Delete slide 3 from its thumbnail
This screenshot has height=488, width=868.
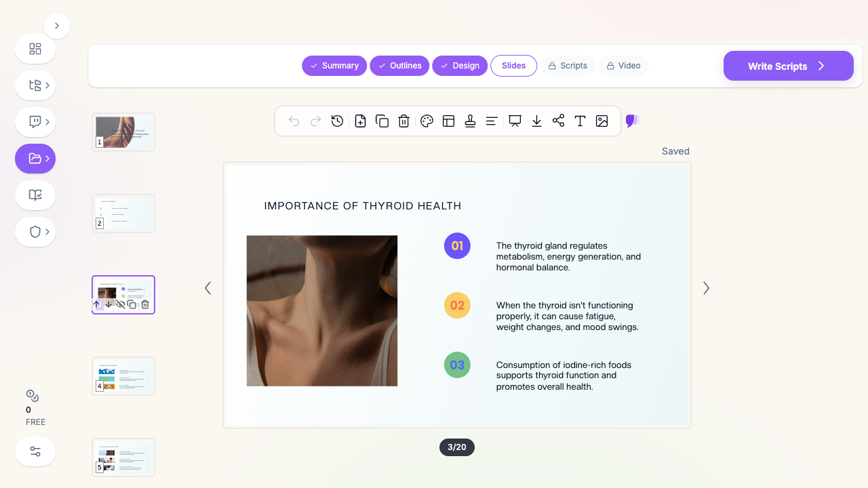pos(145,304)
